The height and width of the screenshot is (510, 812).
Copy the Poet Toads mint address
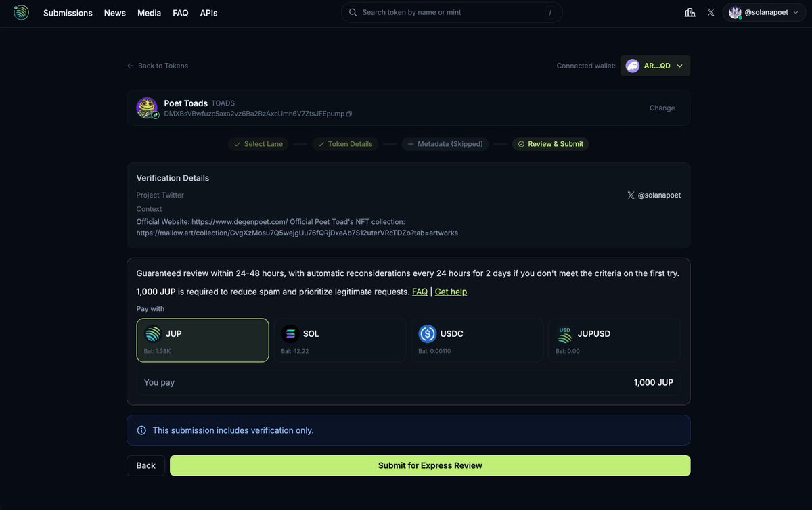(x=349, y=114)
